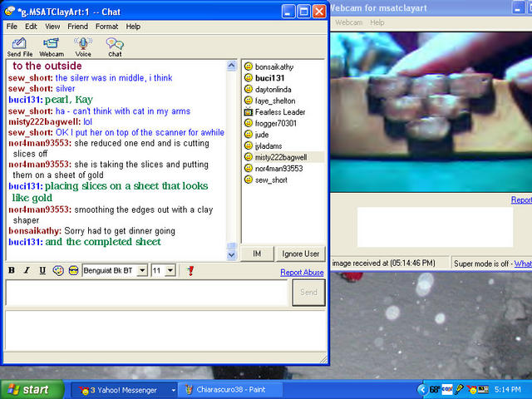Image resolution: width=532 pixels, height=399 pixels.
Task: Expand the font size 11 dropdown
Action: [170, 270]
